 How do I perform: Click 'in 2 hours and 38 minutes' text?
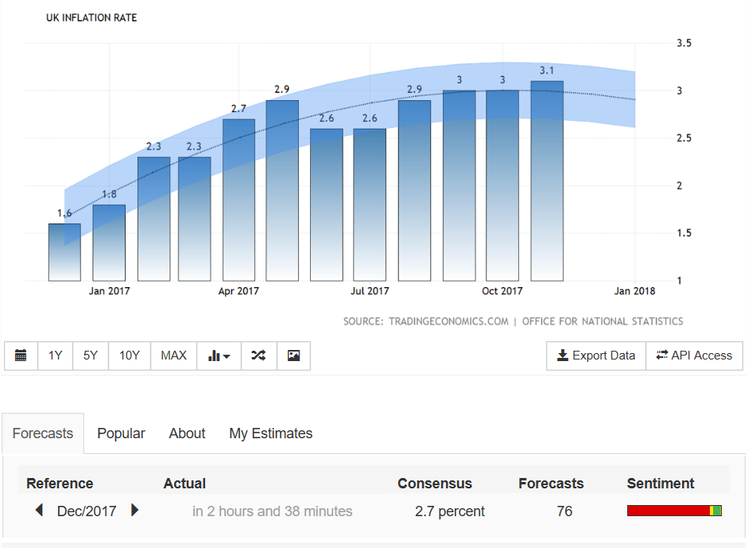273,511
